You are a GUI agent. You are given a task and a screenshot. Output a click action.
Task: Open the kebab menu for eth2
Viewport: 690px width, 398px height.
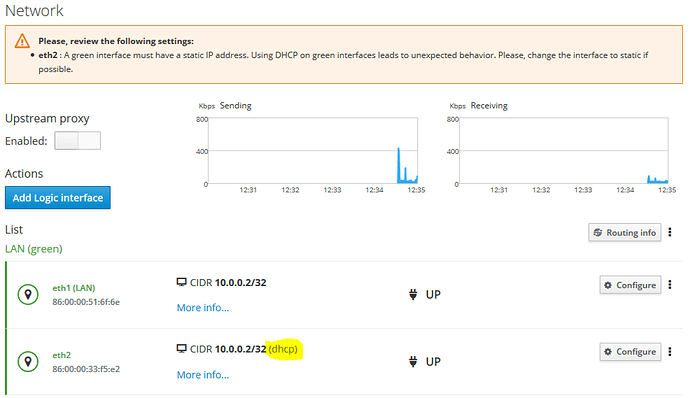(x=670, y=352)
